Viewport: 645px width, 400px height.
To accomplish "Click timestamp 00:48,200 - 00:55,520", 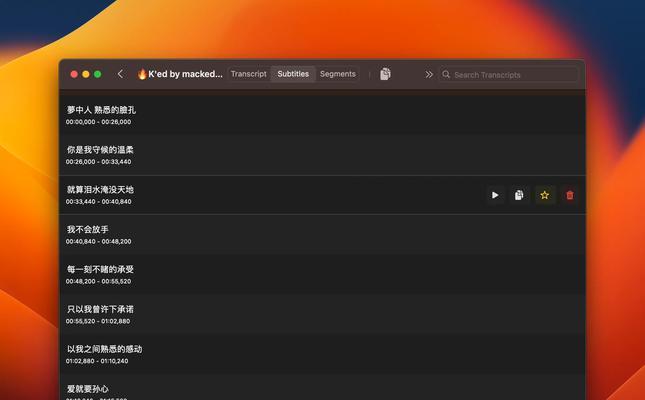I will click(x=98, y=281).
